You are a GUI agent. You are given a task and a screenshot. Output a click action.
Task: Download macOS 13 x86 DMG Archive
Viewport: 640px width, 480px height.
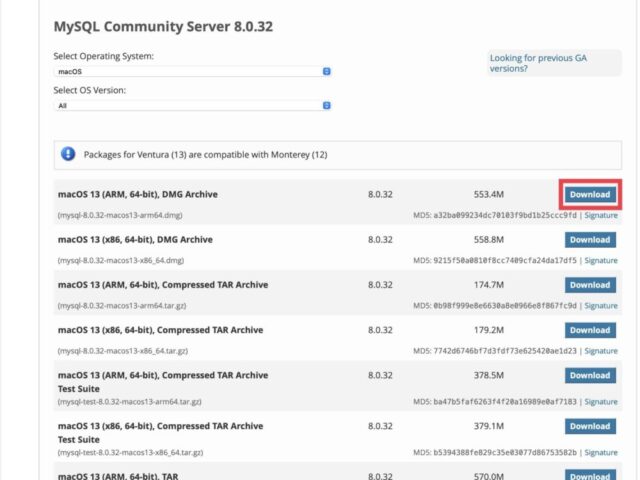coord(590,240)
